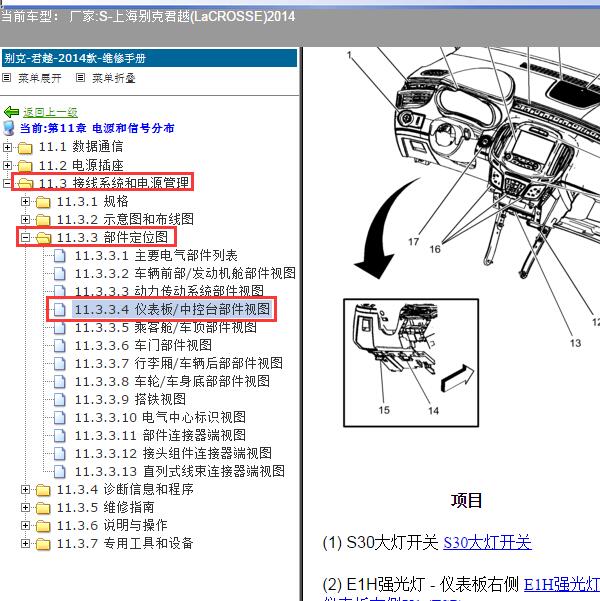Open 11.3.3.6 车门部件视图

pos(143,345)
